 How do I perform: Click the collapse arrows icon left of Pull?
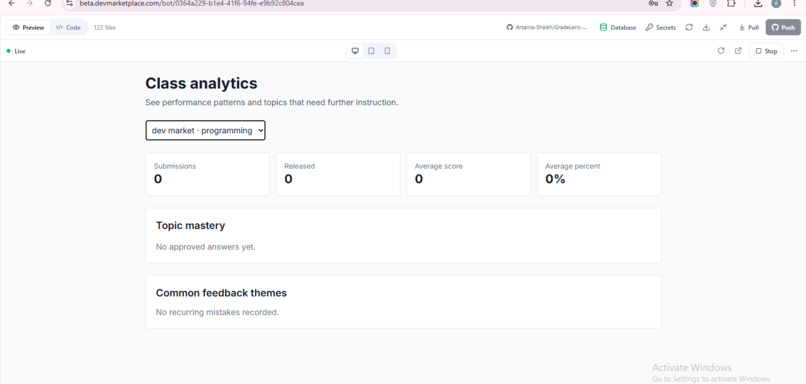pos(723,27)
